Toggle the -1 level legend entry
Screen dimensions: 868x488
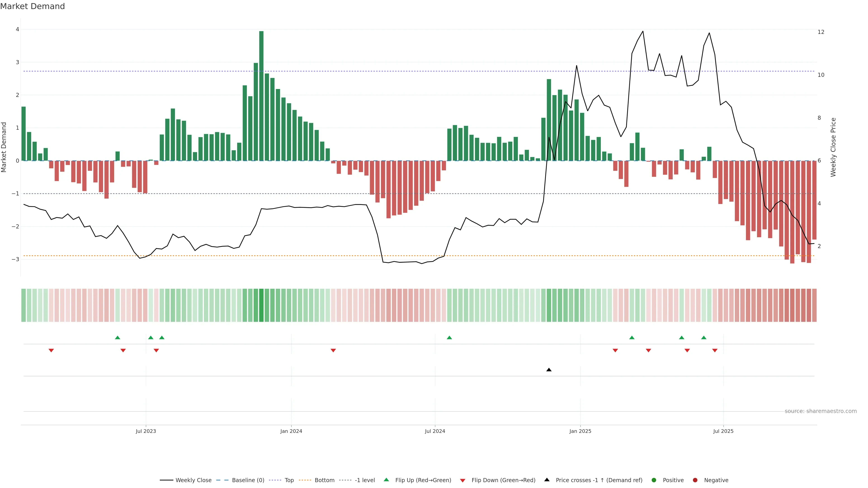point(365,480)
